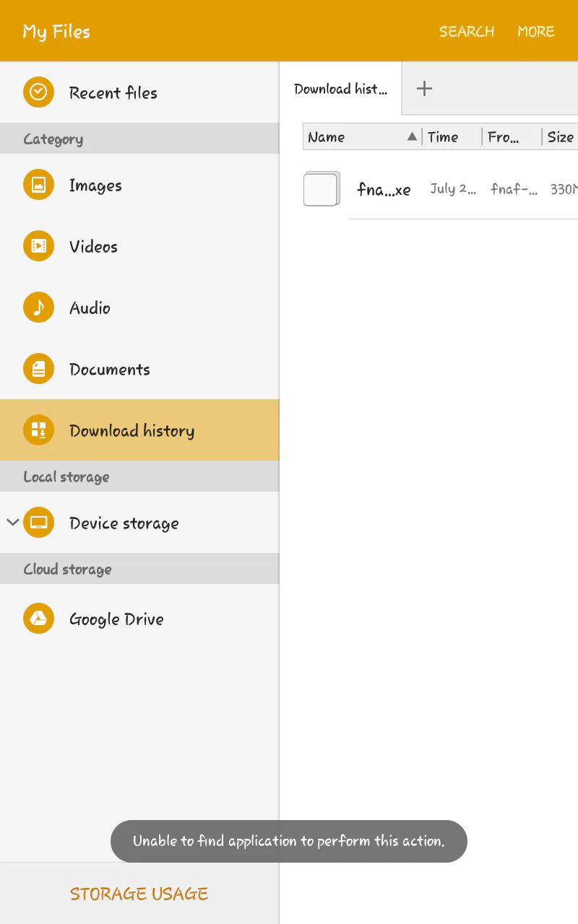
Task: Open the MORE menu
Action: pos(535,32)
